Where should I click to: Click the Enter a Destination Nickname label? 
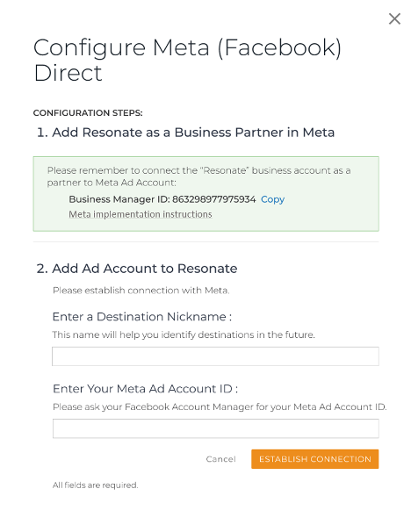click(142, 317)
